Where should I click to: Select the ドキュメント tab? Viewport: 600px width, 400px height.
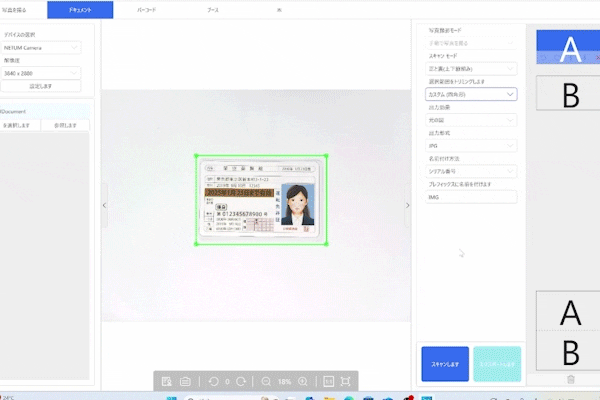point(79,10)
